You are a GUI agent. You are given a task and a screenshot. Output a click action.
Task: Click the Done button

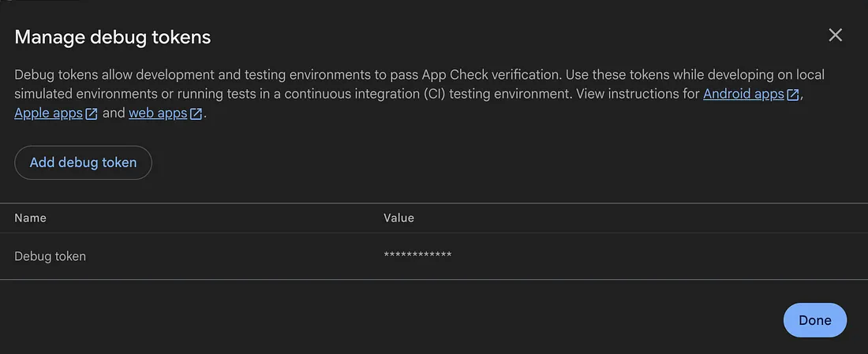click(815, 320)
